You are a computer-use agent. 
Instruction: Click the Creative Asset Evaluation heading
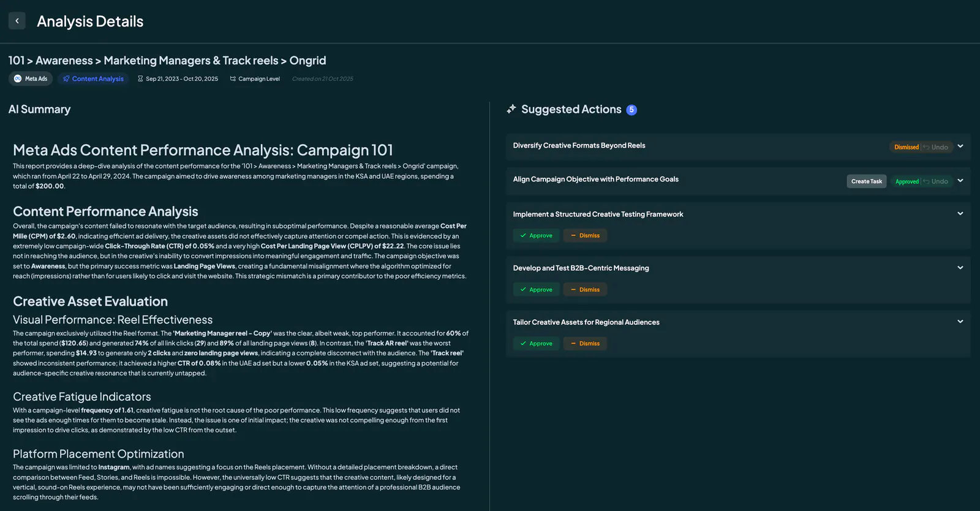tap(90, 301)
